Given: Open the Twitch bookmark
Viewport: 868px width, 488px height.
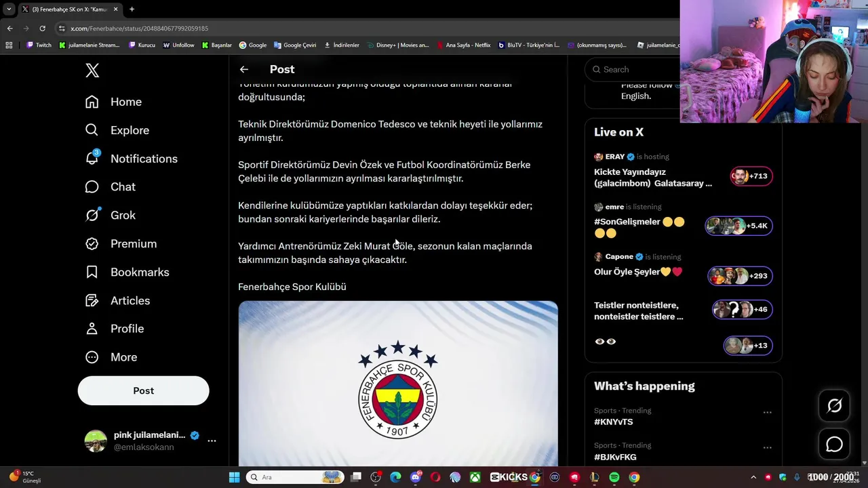Looking at the screenshot, I should (x=39, y=45).
